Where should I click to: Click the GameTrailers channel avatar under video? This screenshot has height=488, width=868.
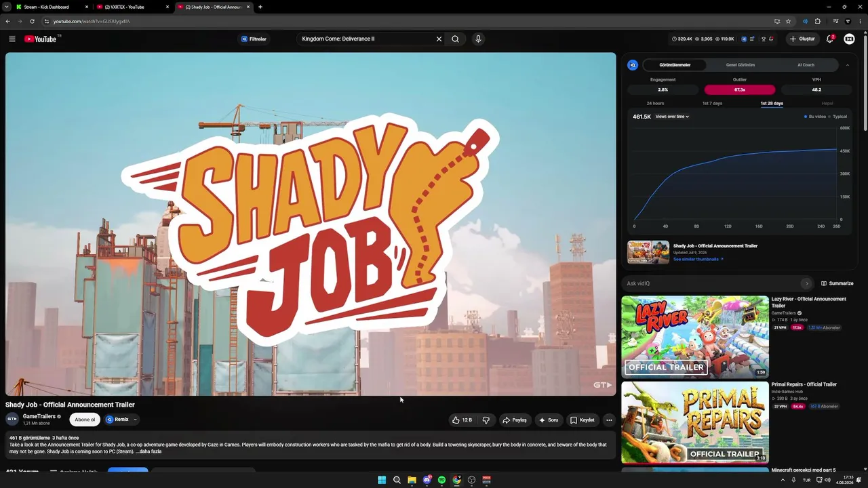coord(12,419)
